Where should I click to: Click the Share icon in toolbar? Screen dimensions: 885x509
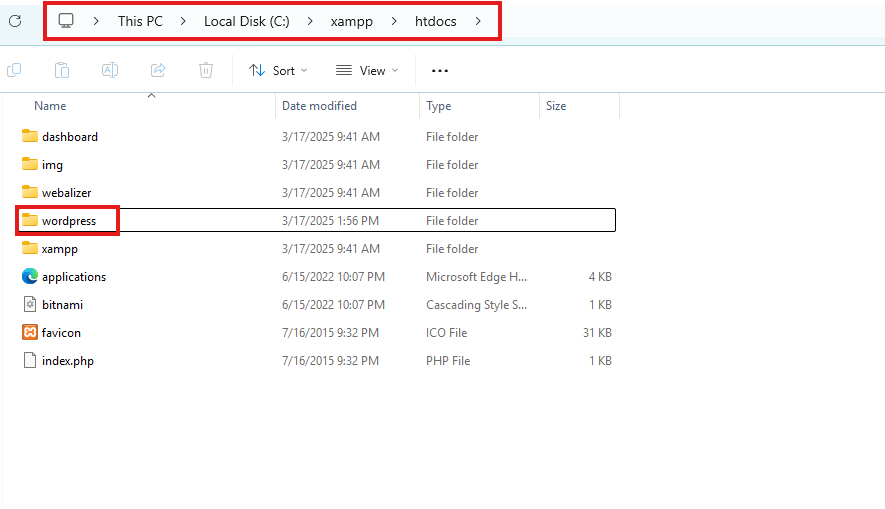pyautogui.click(x=158, y=70)
